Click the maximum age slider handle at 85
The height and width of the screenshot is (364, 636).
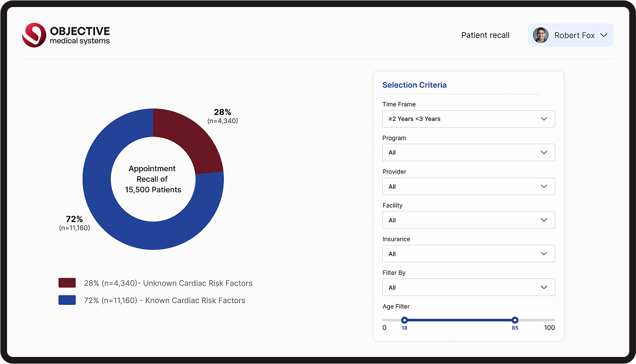click(x=515, y=320)
